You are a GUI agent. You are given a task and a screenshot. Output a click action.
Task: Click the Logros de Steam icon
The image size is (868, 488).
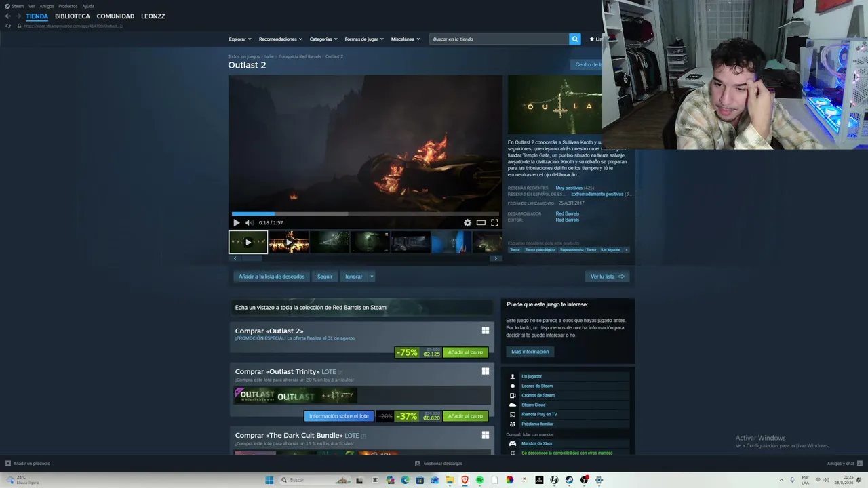(513, 386)
